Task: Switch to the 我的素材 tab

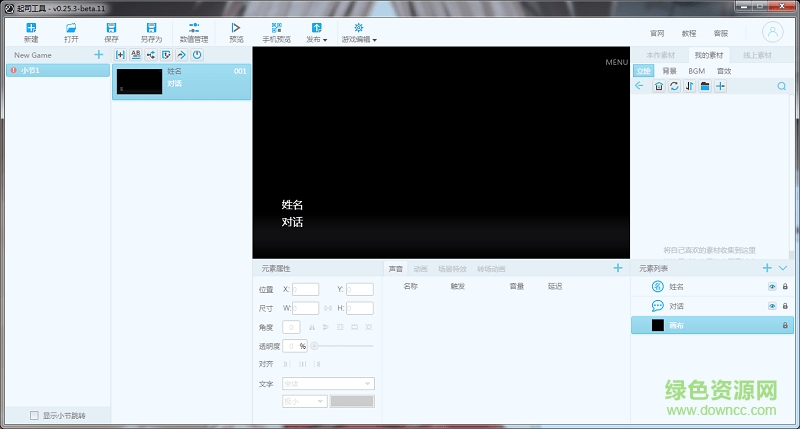Action: (710, 55)
